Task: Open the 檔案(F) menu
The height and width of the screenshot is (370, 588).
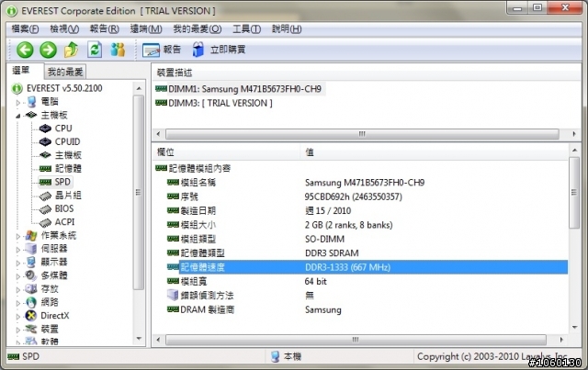Action: coord(25,28)
